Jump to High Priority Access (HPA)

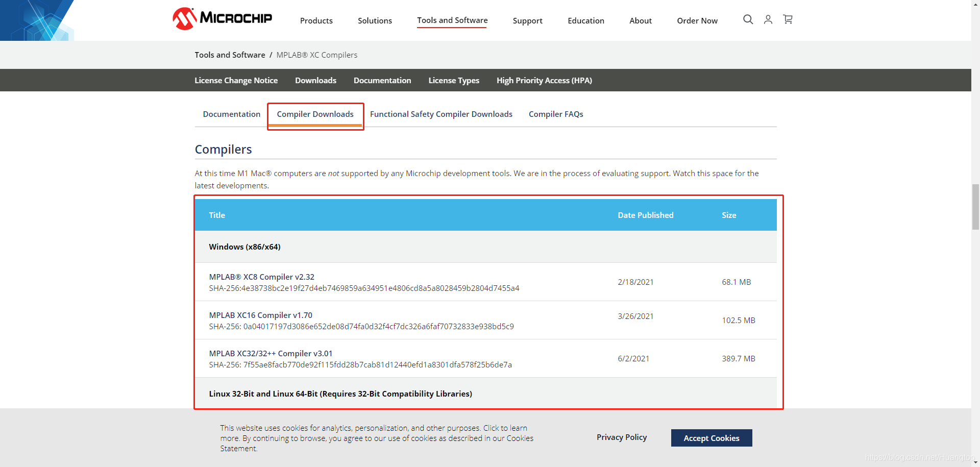(x=544, y=80)
